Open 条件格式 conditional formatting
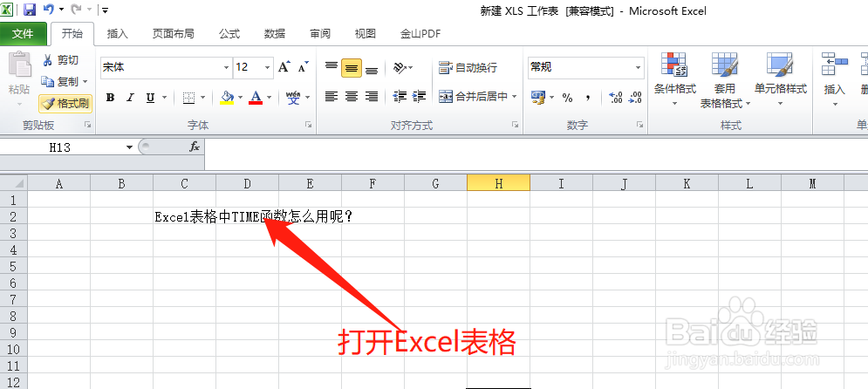The height and width of the screenshot is (389, 868). point(674,80)
